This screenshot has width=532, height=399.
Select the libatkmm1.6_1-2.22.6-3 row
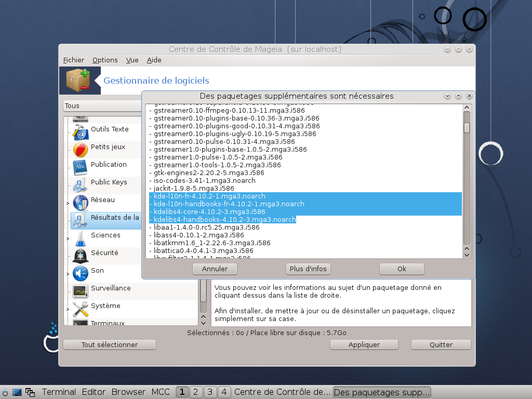305,243
